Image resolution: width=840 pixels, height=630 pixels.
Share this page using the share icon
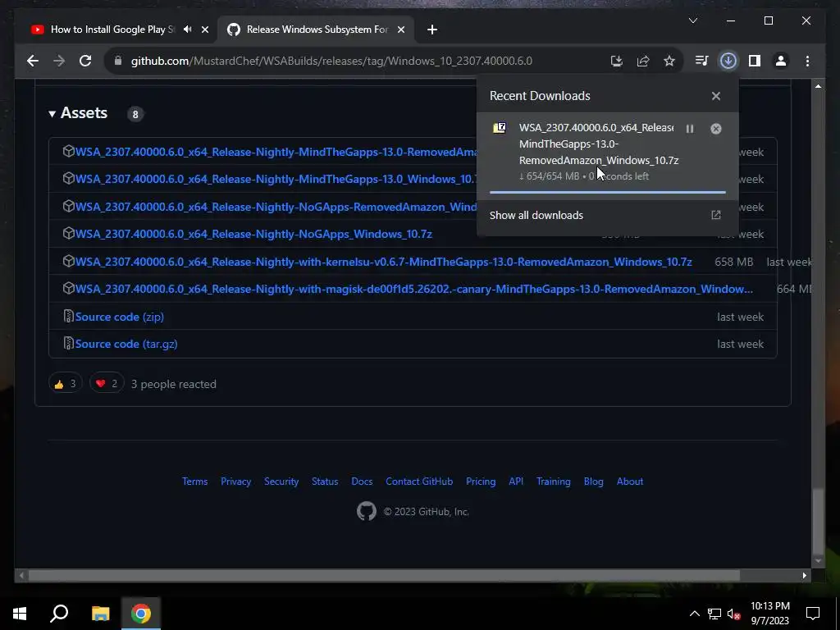click(x=643, y=61)
